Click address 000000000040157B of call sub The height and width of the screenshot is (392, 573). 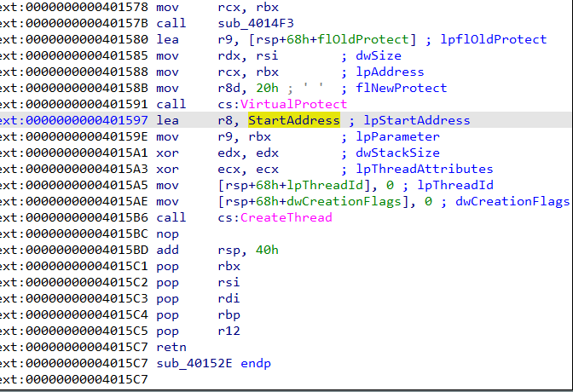[87, 23]
